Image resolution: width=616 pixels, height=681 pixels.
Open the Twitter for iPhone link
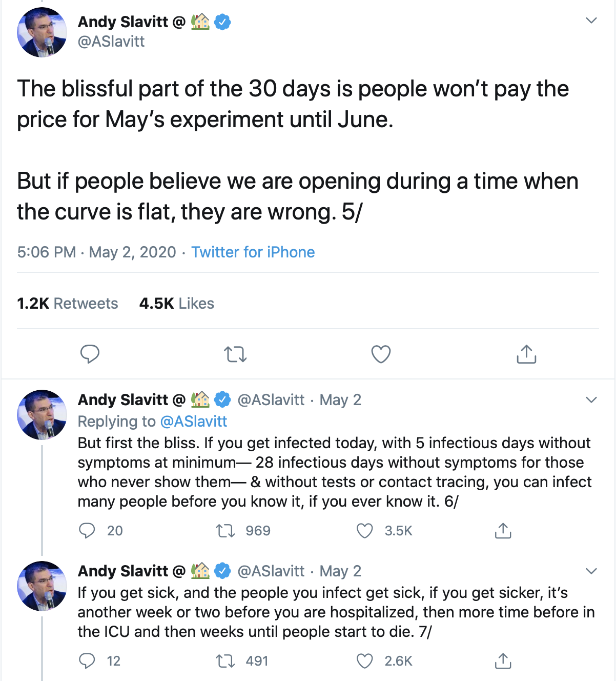pyautogui.click(x=253, y=252)
